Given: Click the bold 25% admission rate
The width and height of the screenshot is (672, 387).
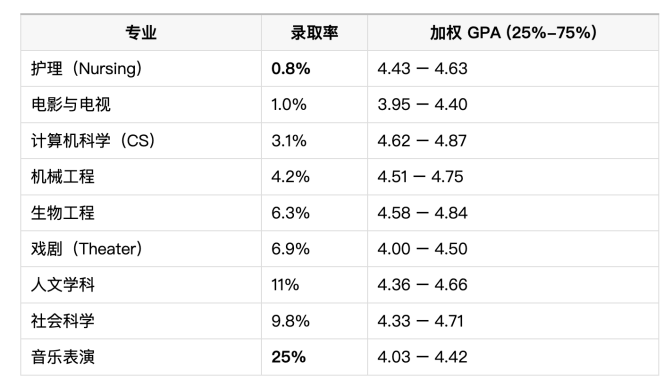Looking at the screenshot, I should point(288,357).
